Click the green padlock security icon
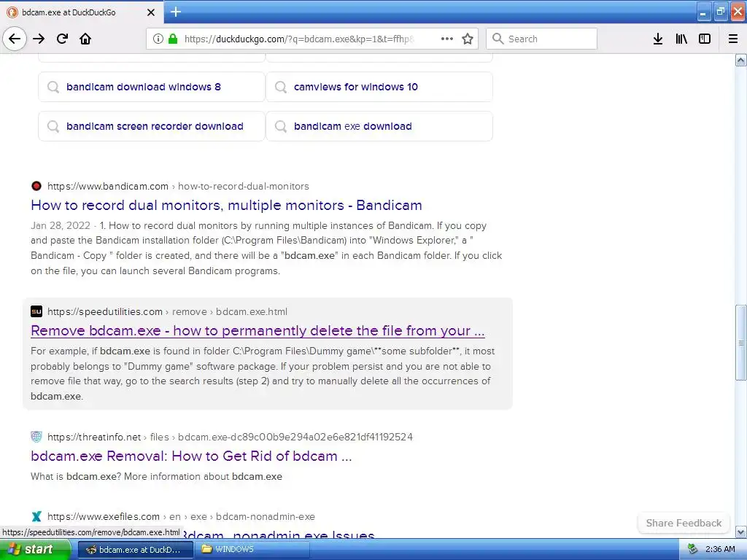747x560 pixels. pyautogui.click(x=172, y=39)
